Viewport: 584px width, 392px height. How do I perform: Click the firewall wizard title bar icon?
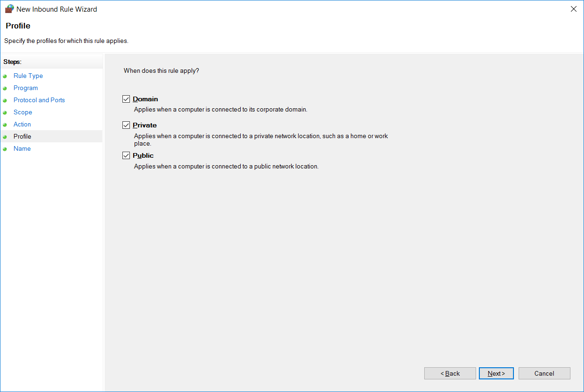click(9, 9)
